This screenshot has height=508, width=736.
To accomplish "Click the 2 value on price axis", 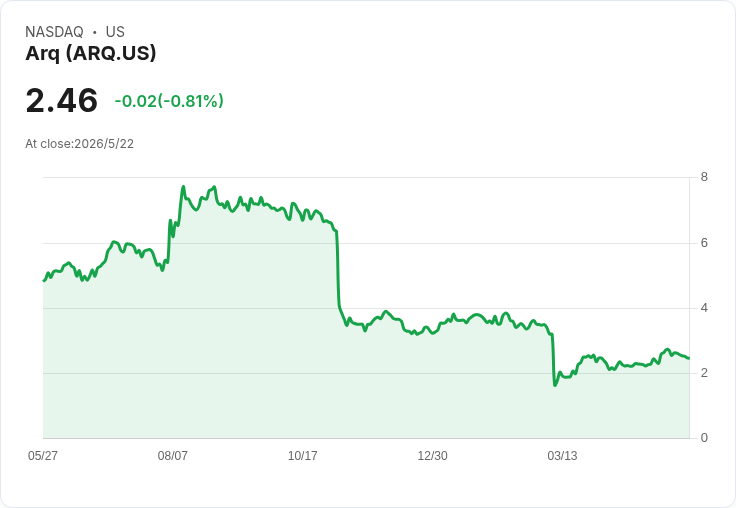I will pyautogui.click(x=704, y=373).
